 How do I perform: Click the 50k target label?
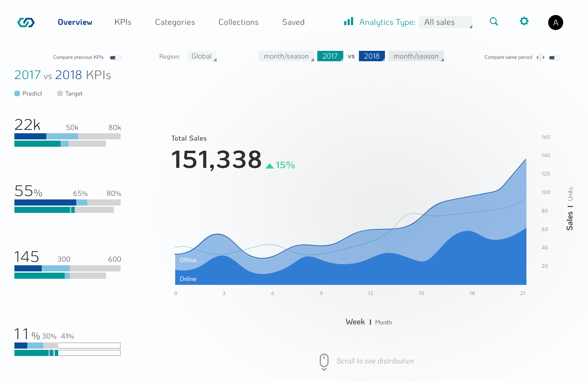(72, 127)
